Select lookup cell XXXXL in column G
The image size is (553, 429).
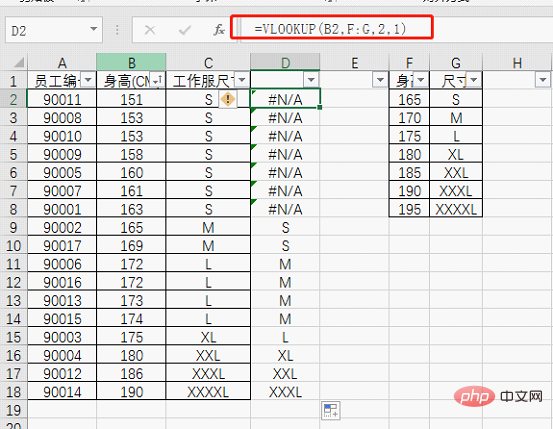click(x=456, y=209)
